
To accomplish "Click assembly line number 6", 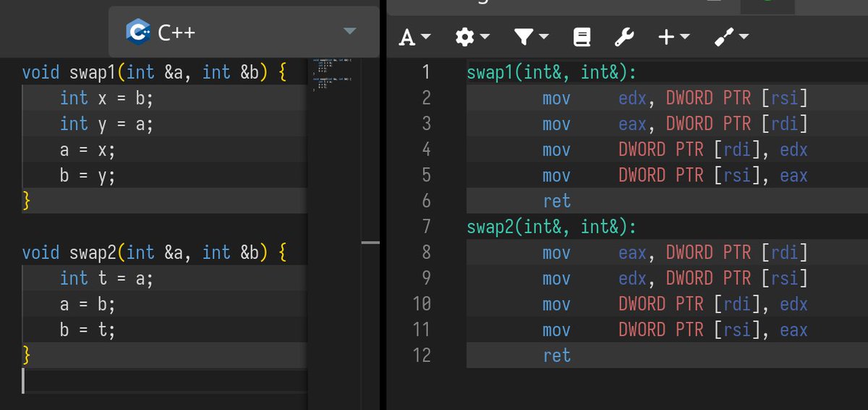I will click(x=426, y=201).
